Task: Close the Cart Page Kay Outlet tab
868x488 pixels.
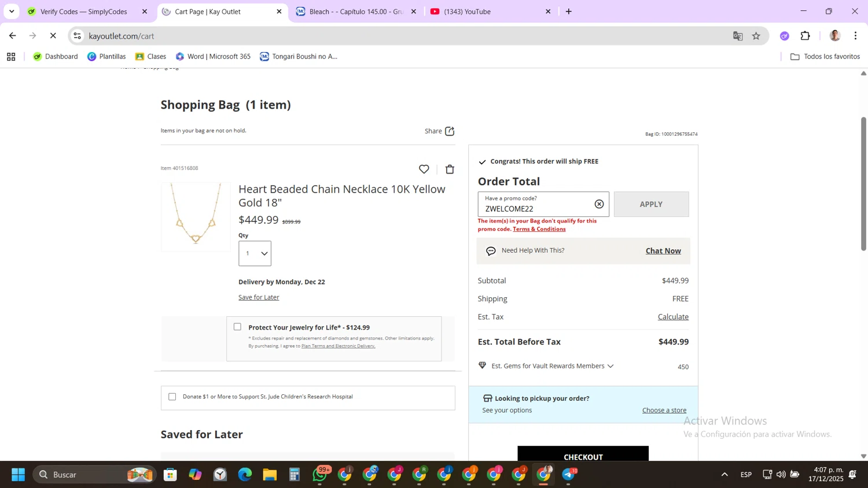Action: coord(279,12)
